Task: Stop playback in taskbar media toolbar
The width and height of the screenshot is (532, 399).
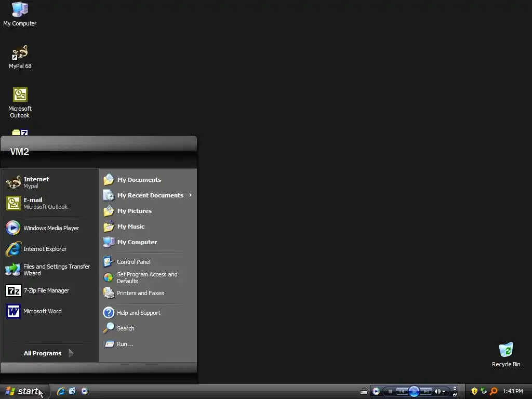Action: coord(390,392)
